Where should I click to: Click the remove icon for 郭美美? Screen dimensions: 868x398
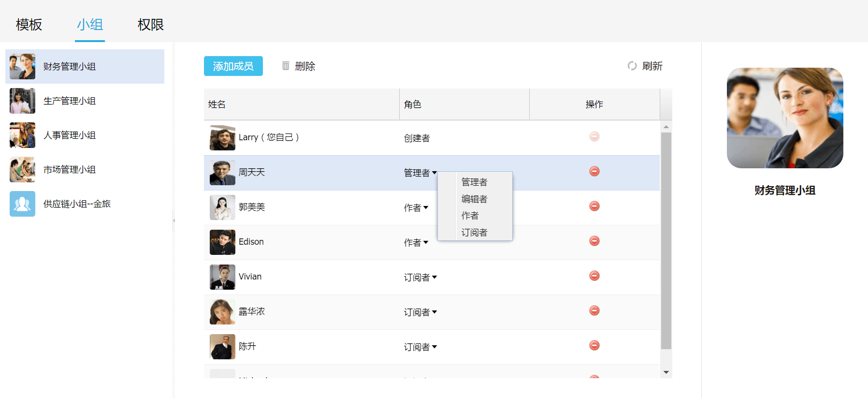594,206
